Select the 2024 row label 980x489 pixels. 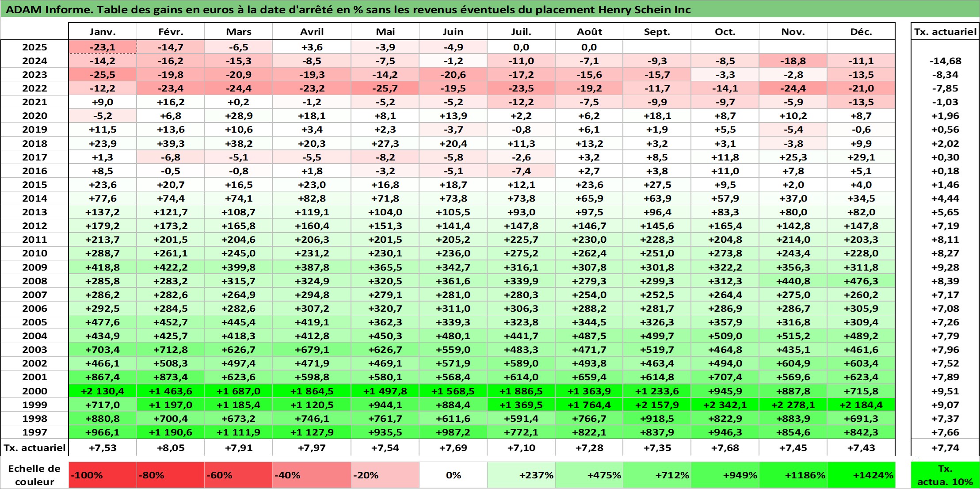pyautogui.click(x=34, y=61)
